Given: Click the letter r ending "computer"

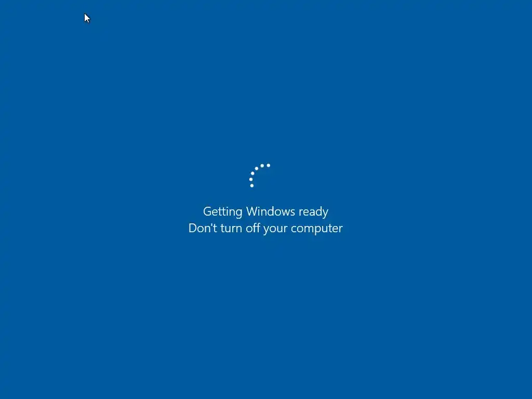Looking at the screenshot, I should (x=340, y=229).
